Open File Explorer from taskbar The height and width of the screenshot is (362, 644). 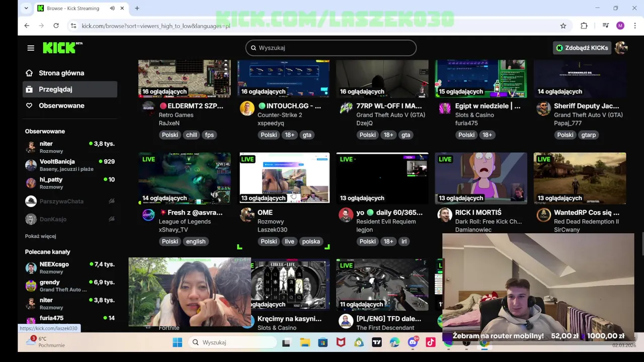tap(305, 342)
